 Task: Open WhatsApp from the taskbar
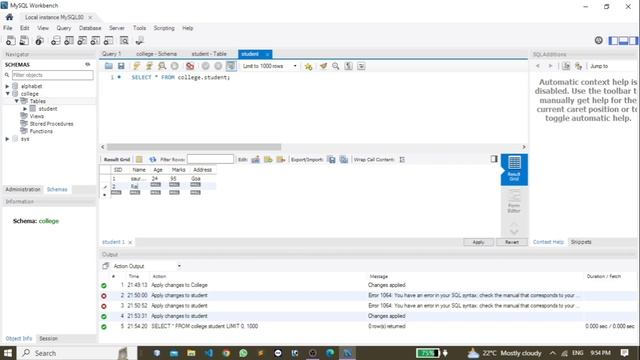(243, 353)
